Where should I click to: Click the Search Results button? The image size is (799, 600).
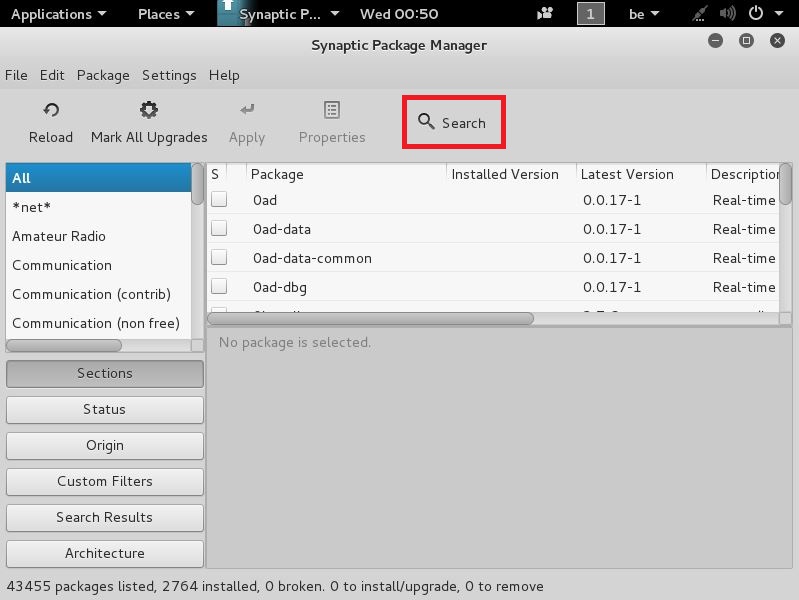pos(105,517)
